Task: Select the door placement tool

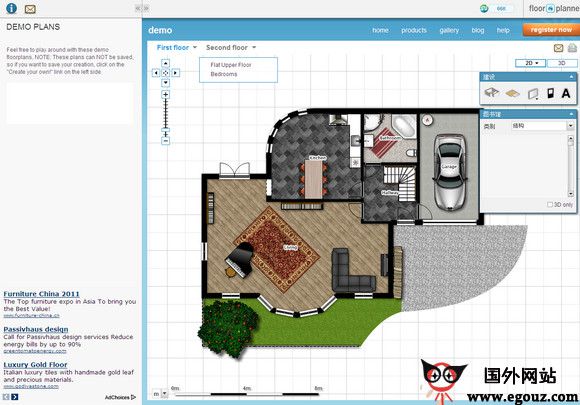Action: pyautogui.click(x=550, y=93)
